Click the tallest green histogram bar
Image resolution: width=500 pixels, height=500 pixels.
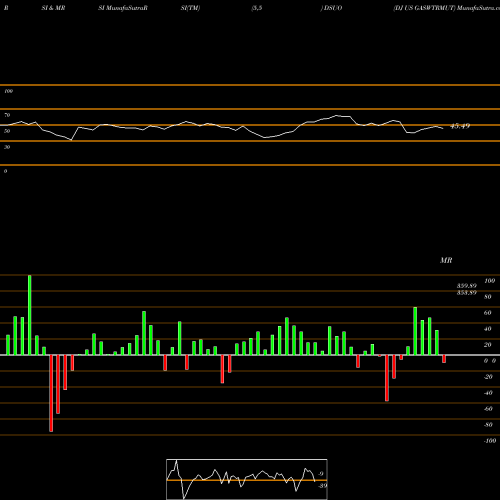point(30,315)
